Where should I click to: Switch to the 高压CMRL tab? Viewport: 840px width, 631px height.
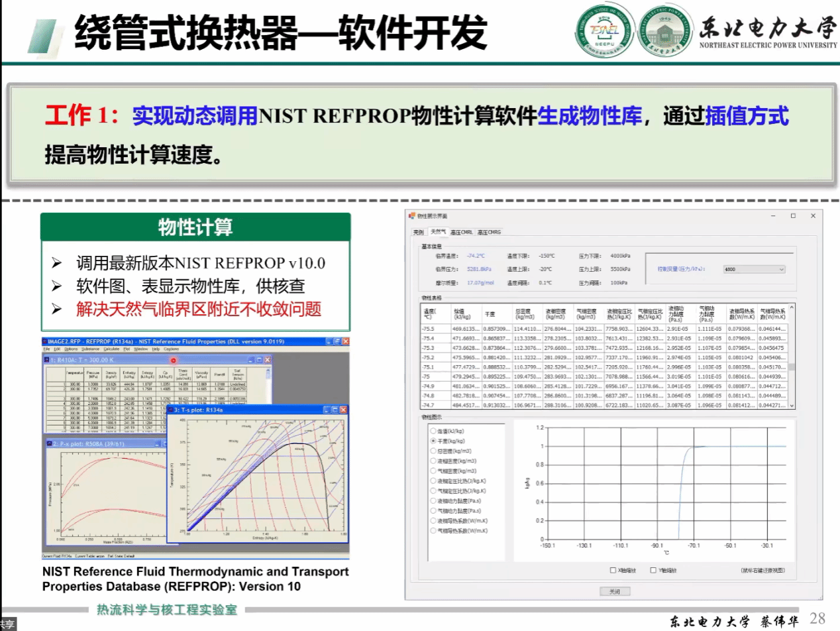(461, 232)
